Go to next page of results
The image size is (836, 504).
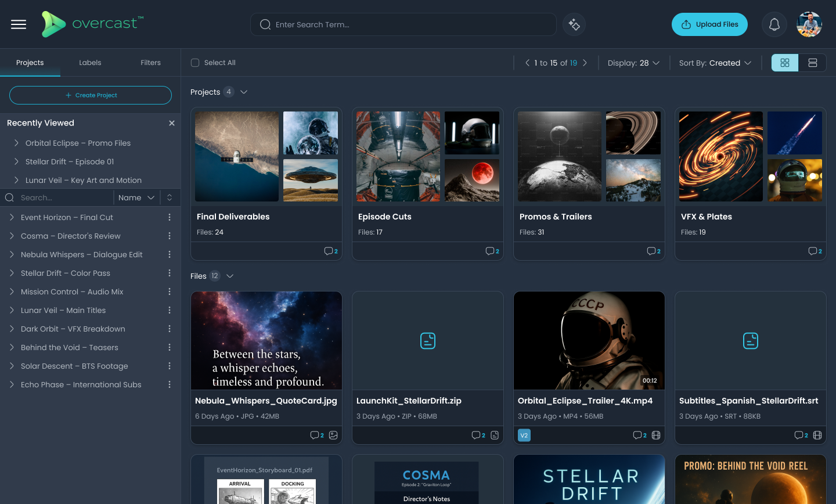click(585, 63)
